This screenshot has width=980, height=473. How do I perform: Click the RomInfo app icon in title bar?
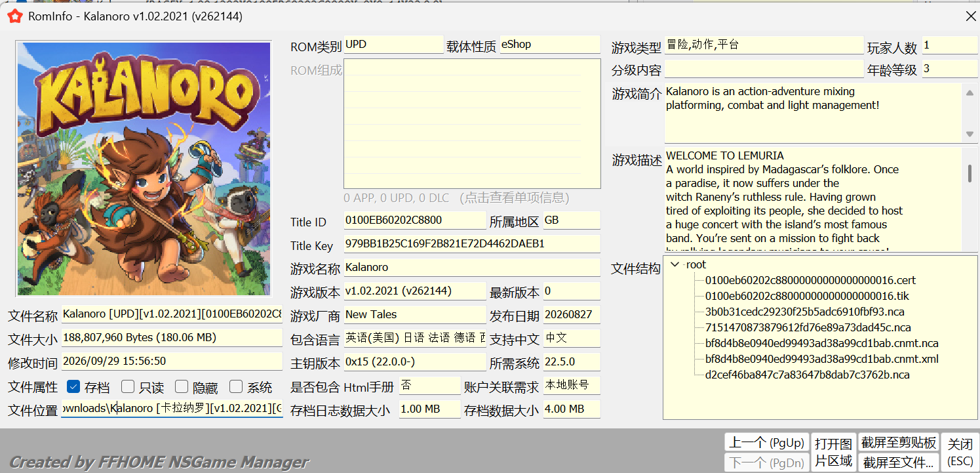click(x=14, y=16)
